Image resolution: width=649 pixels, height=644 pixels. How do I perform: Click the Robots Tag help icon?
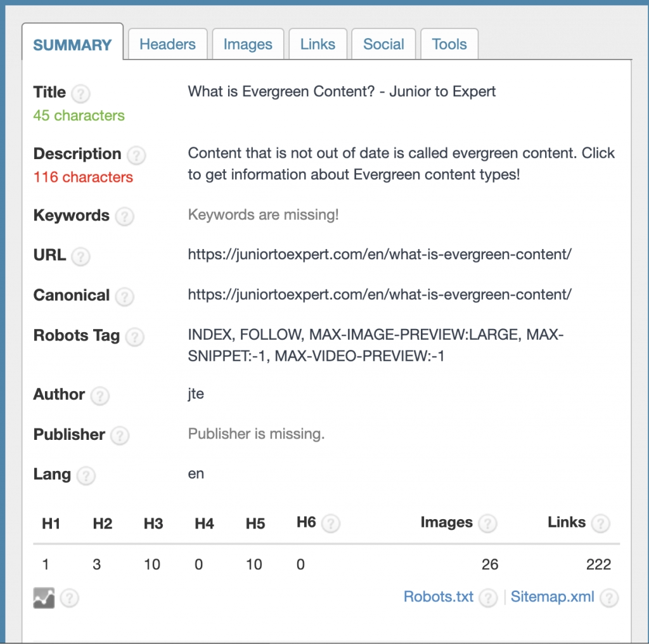click(134, 338)
